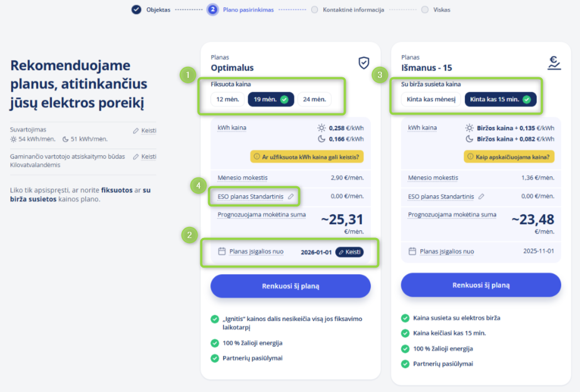Click calendar icon in the Optimalus plan card
The height and width of the screenshot is (392, 580).
click(x=222, y=251)
